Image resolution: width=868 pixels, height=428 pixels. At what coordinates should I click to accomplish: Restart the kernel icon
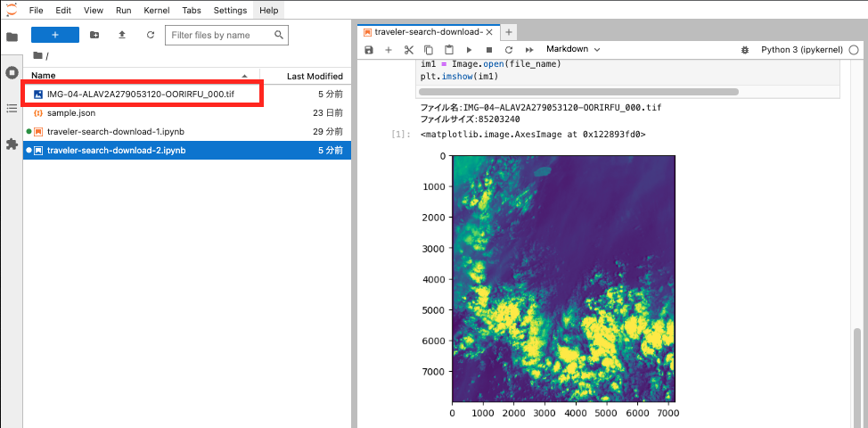(509, 50)
